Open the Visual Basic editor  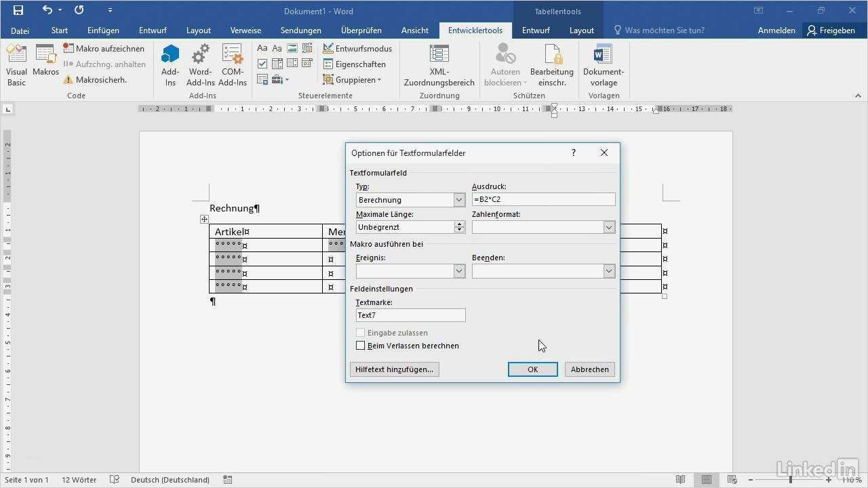[16, 64]
